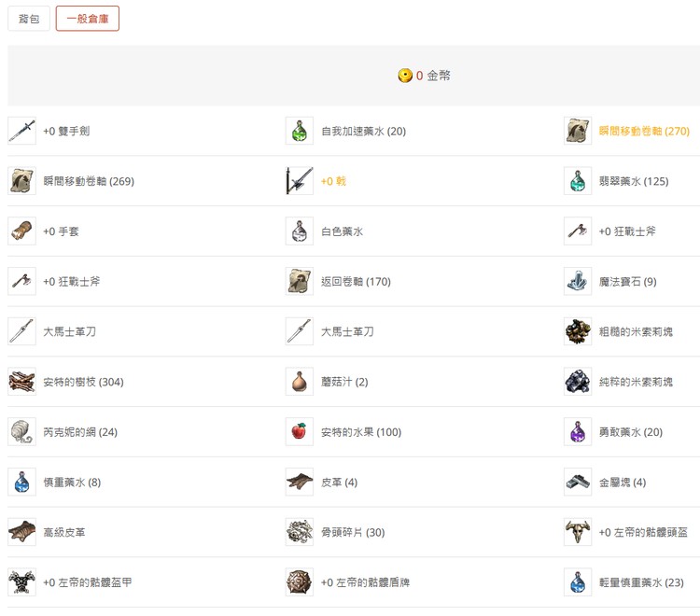Click the 安特的樹枝 (304) item text
Viewport: 700px width, 616px height.
[x=83, y=382]
